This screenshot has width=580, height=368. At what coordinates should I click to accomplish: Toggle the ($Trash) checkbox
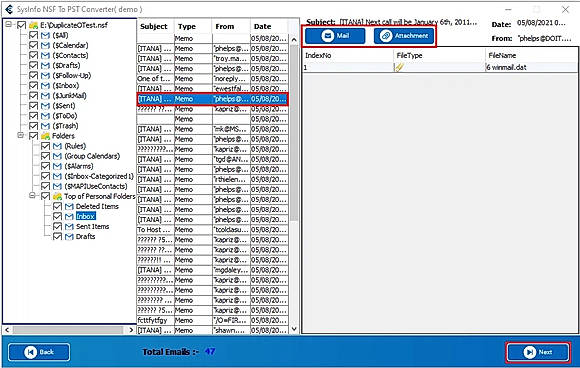pos(33,126)
